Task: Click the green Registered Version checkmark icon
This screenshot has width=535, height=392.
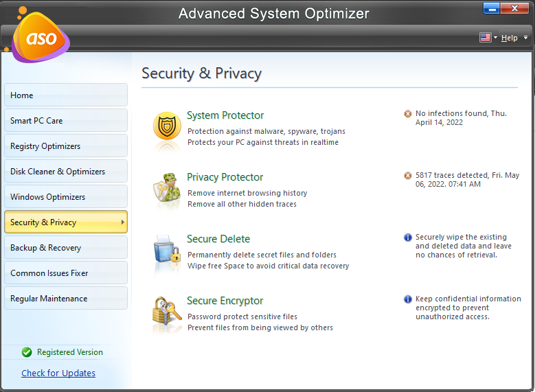Action: [27, 352]
